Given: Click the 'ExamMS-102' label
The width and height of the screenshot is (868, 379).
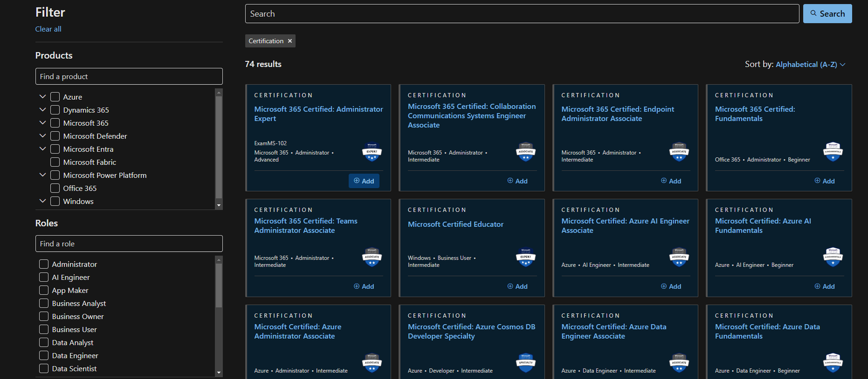Looking at the screenshot, I should (x=270, y=144).
